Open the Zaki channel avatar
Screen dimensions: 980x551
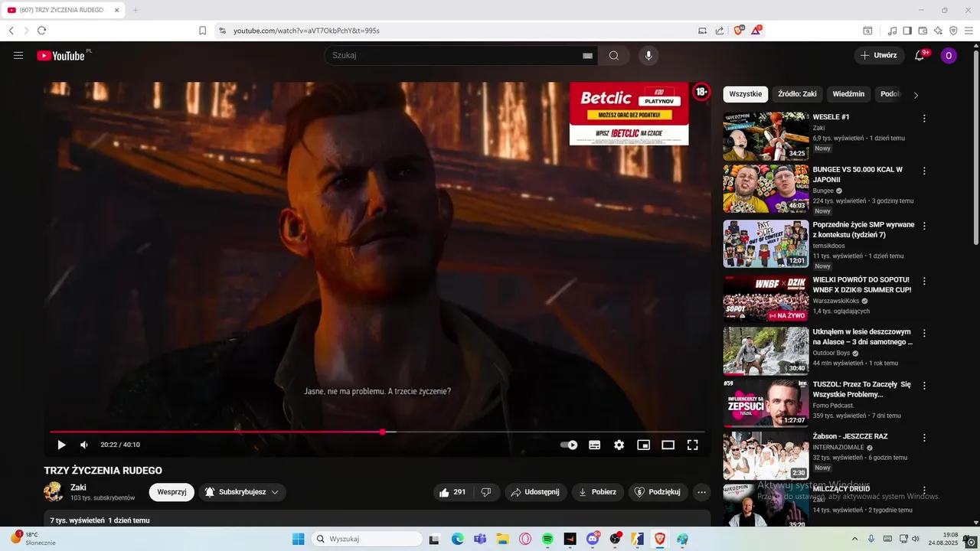coord(54,491)
